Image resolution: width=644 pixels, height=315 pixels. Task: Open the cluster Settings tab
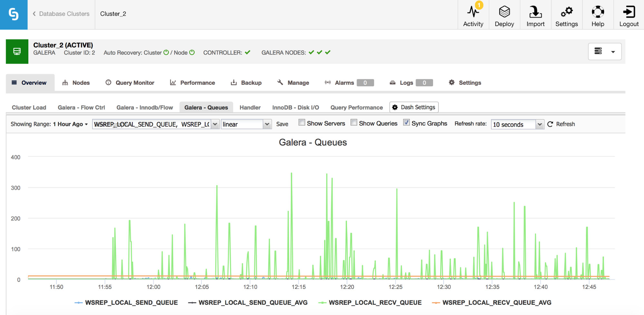(465, 83)
